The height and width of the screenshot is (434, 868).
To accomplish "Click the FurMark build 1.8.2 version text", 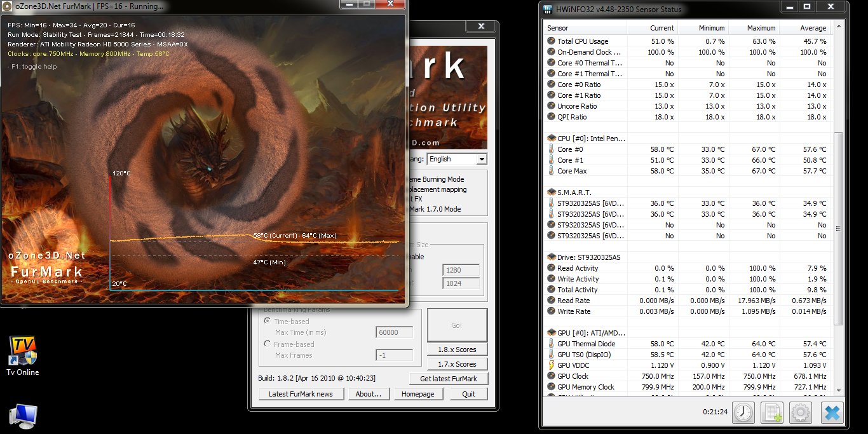I will [x=316, y=378].
